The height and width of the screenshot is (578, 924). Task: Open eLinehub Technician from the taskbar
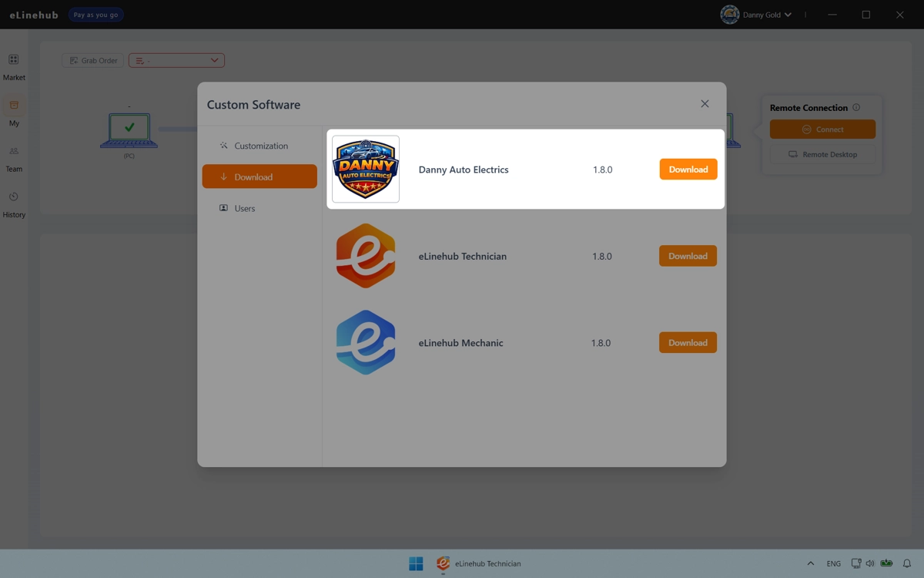click(478, 563)
